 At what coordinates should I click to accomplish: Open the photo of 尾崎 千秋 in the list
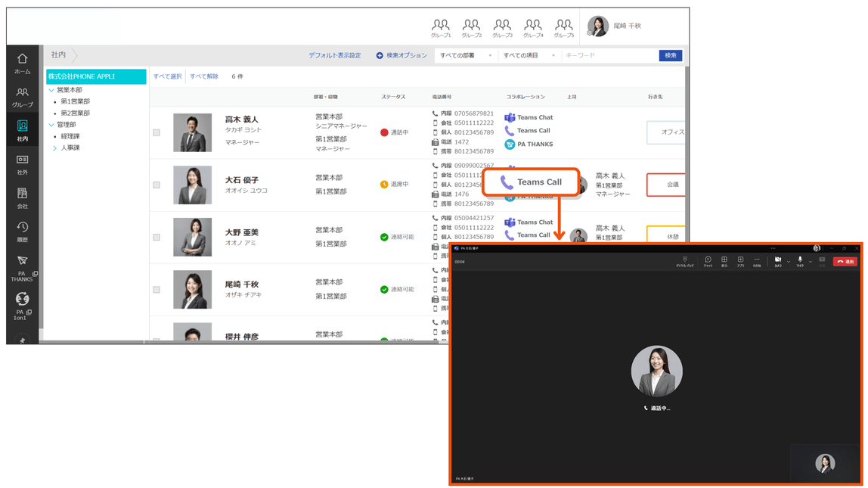(192, 290)
